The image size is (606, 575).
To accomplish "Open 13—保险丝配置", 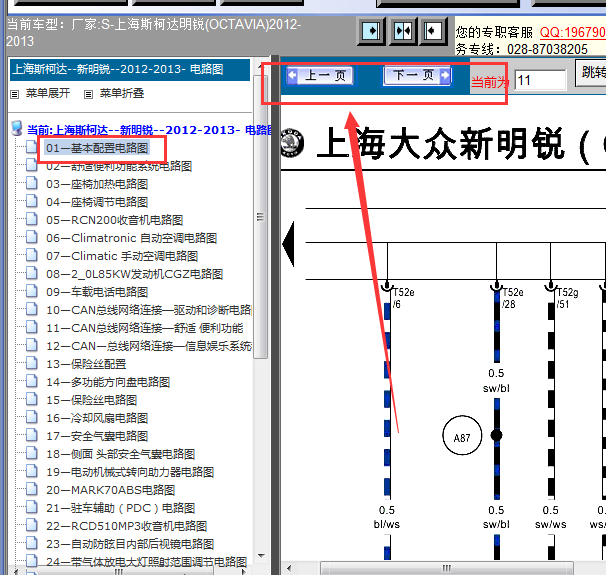I will pos(86,364).
